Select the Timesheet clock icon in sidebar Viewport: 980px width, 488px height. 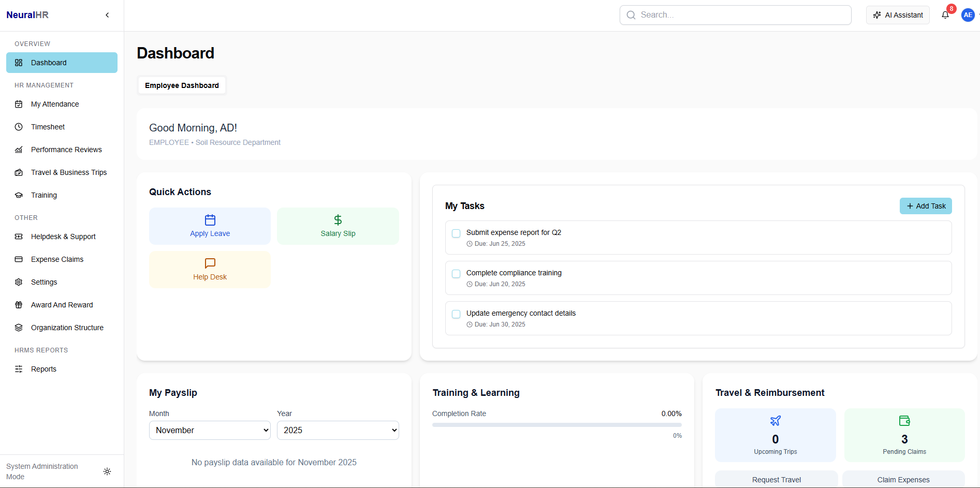19,127
